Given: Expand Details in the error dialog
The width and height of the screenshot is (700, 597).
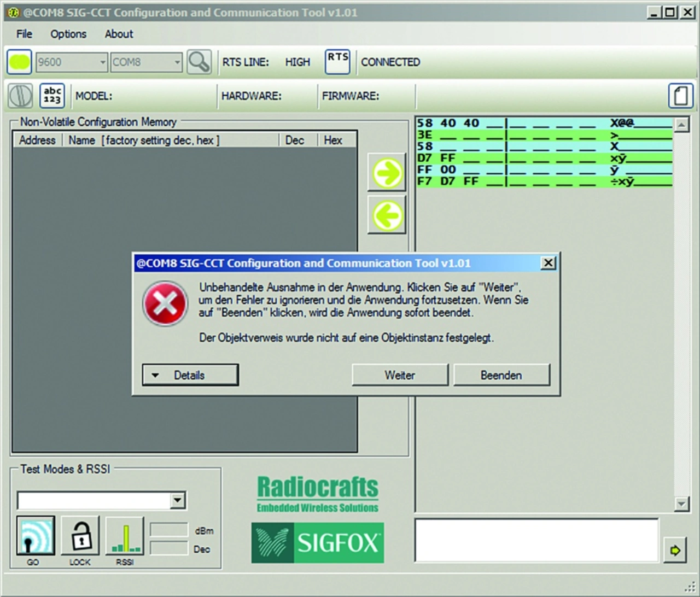Looking at the screenshot, I should point(190,375).
